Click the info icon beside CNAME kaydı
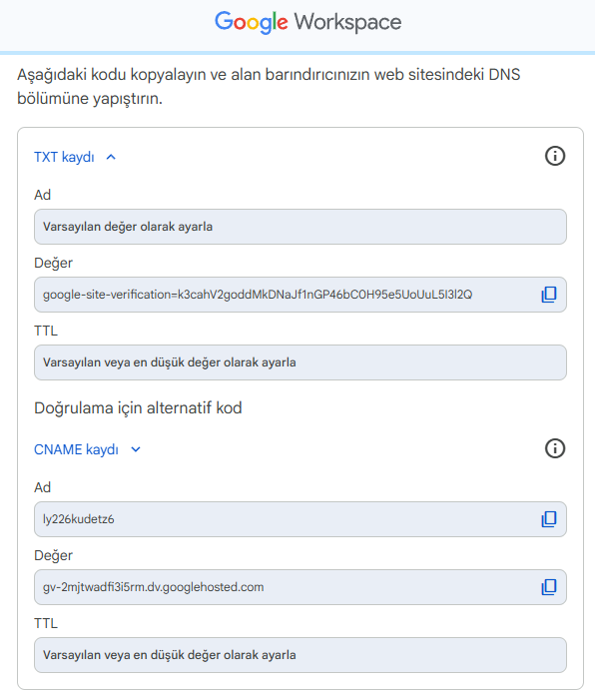This screenshot has height=700, width=595. [555, 448]
